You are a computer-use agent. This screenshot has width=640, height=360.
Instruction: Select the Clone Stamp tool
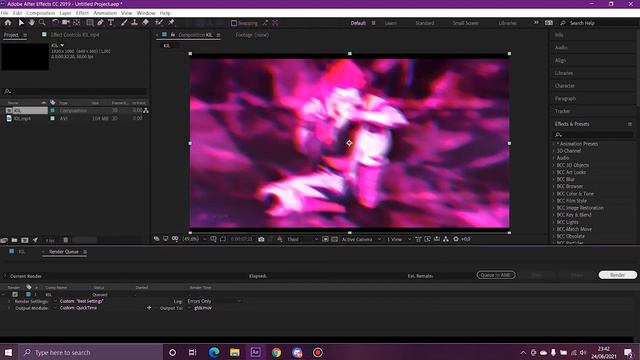coord(134,23)
